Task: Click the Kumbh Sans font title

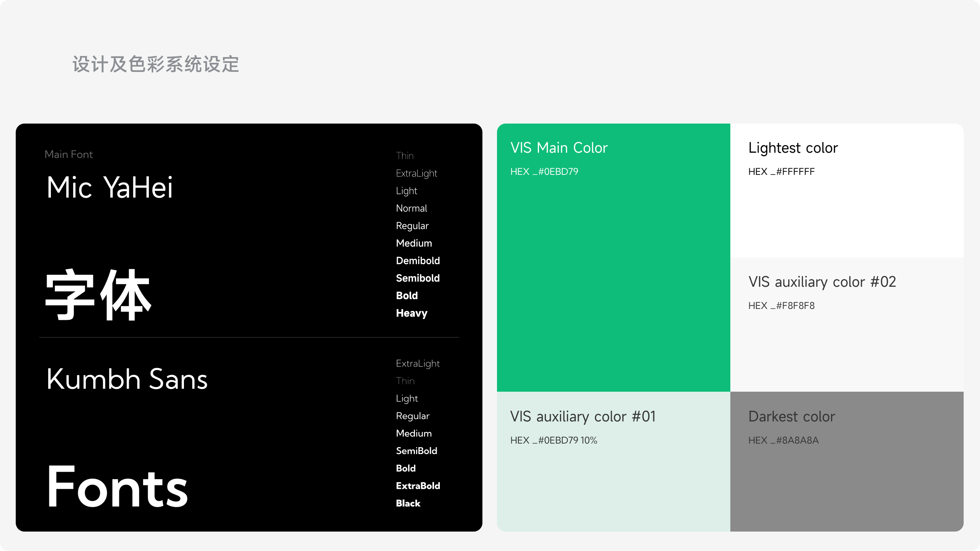Action: click(127, 379)
